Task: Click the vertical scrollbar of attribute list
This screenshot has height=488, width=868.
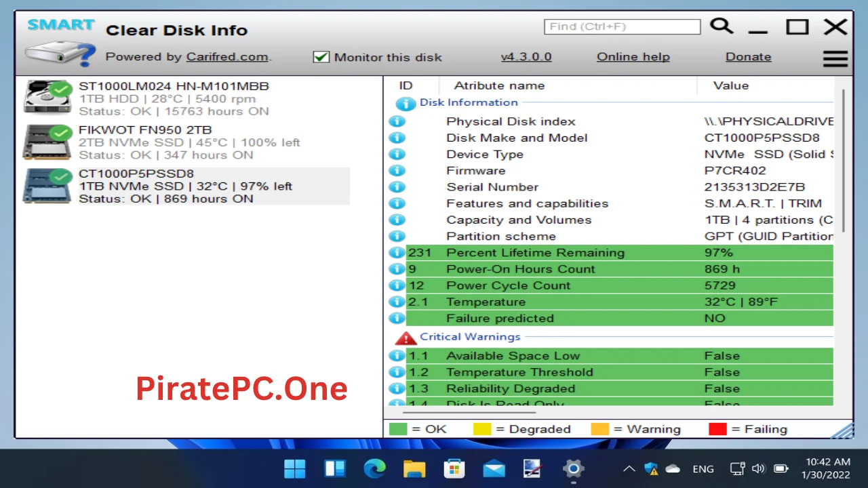Action: point(844,160)
